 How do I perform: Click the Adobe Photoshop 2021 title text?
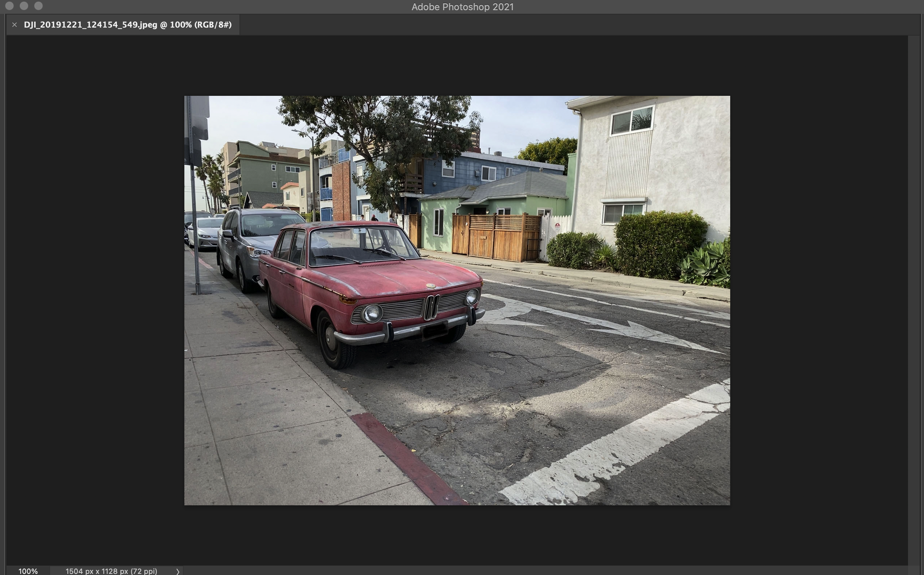coord(462,7)
